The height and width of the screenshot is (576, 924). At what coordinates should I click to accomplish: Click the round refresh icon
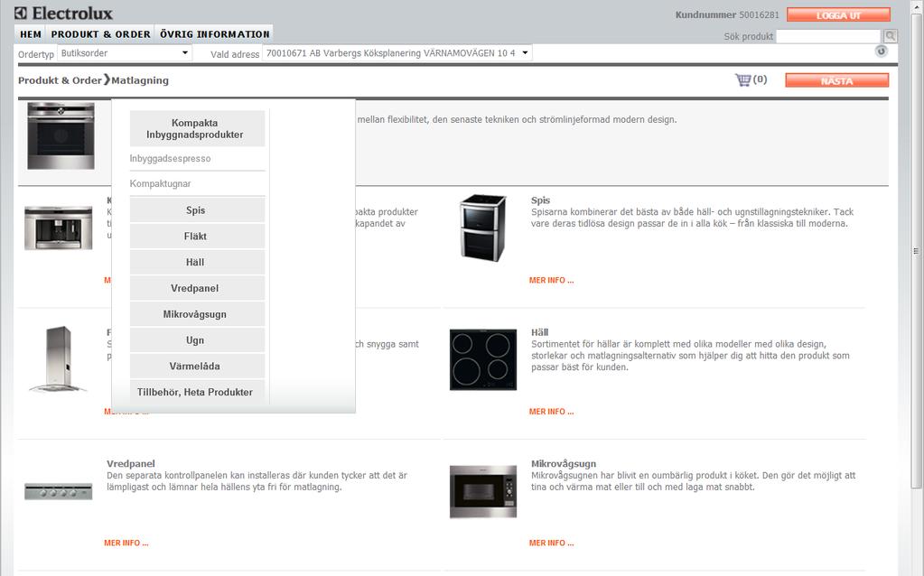pyautogui.click(x=881, y=51)
